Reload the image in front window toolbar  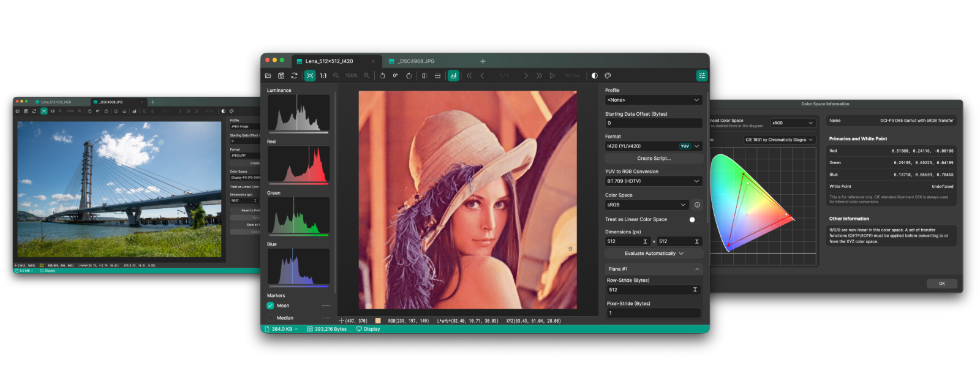(294, 76)
